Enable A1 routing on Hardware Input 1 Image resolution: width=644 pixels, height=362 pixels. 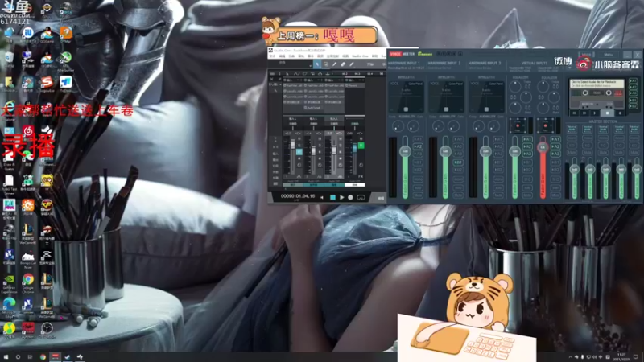tap(418, 139)
